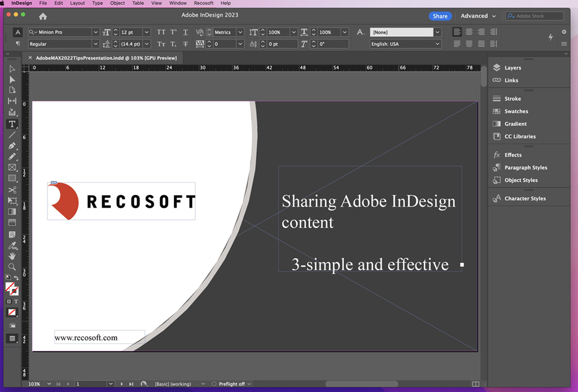
Task: Open the English: USA language dropdown
Action: pyautogui.click(x=437, y=44)
